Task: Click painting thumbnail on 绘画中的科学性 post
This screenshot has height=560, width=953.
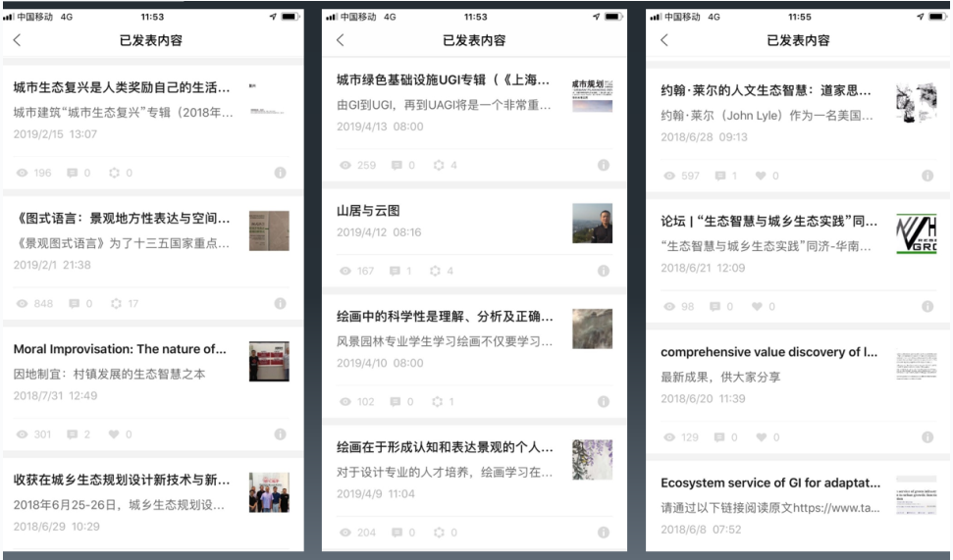Action: pyautogui.click(x=593, y=329)
